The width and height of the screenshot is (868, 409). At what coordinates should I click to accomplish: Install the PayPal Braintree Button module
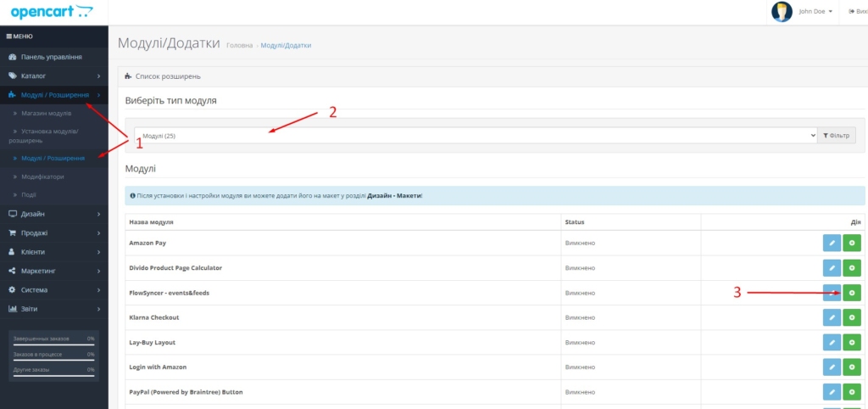(x=852, y=391)
